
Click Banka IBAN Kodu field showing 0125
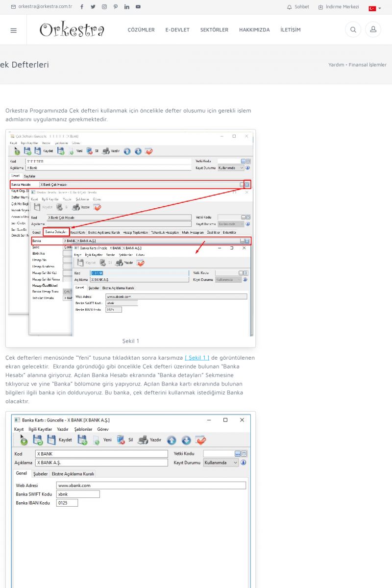[67, 503]
